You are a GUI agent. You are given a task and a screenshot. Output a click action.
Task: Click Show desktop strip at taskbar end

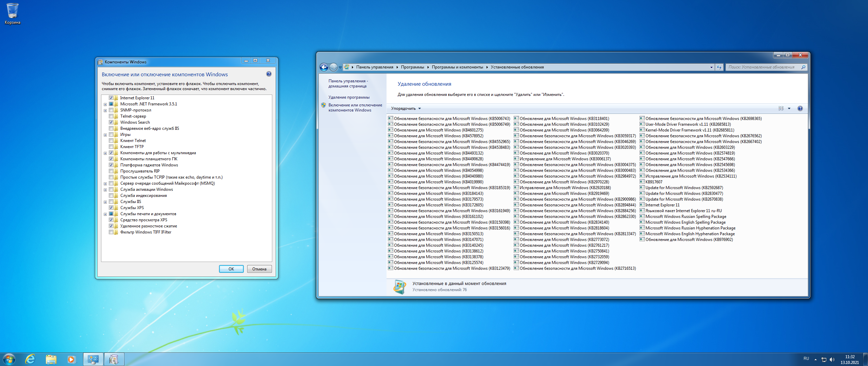pos(866,359)
